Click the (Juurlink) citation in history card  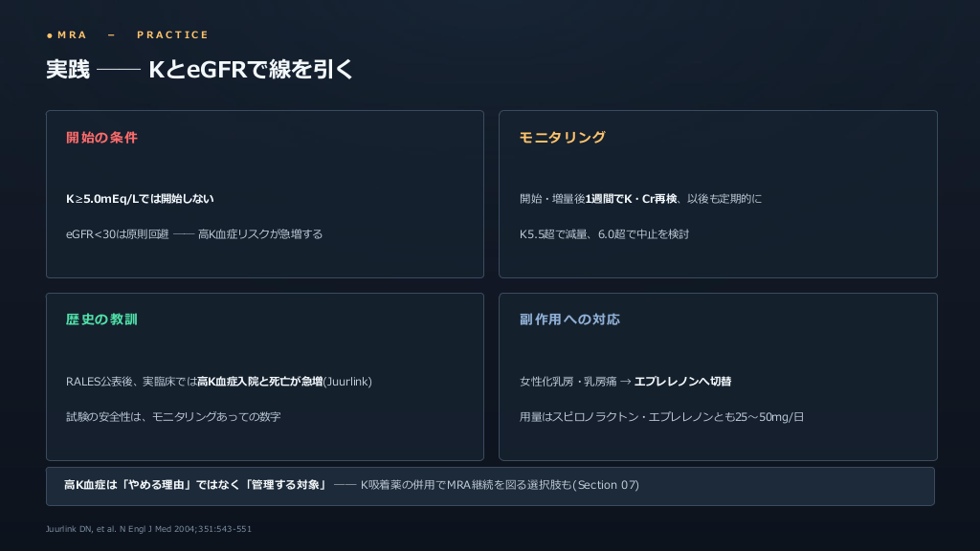(347, 381)
